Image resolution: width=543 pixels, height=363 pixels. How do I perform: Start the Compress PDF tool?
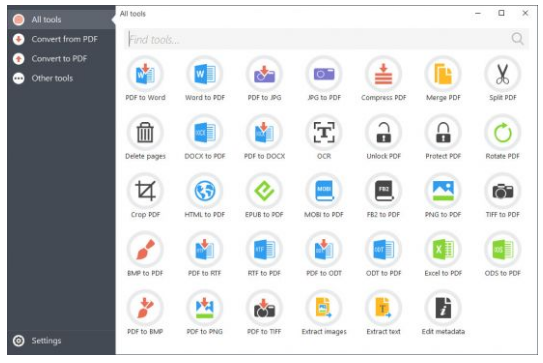(383, 74)
